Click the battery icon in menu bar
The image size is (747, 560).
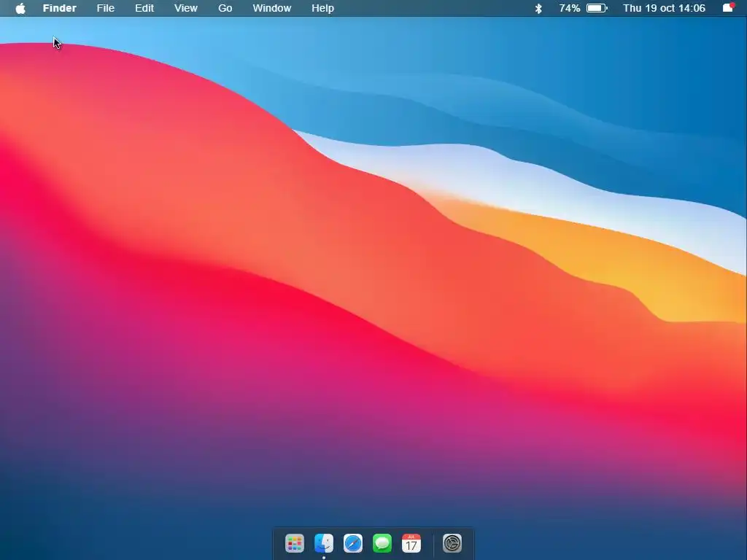point(597,8)
